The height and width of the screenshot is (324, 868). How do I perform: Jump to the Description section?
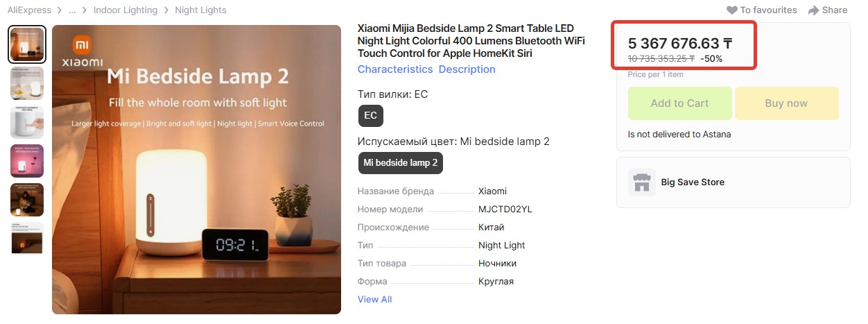pos(467,69)
